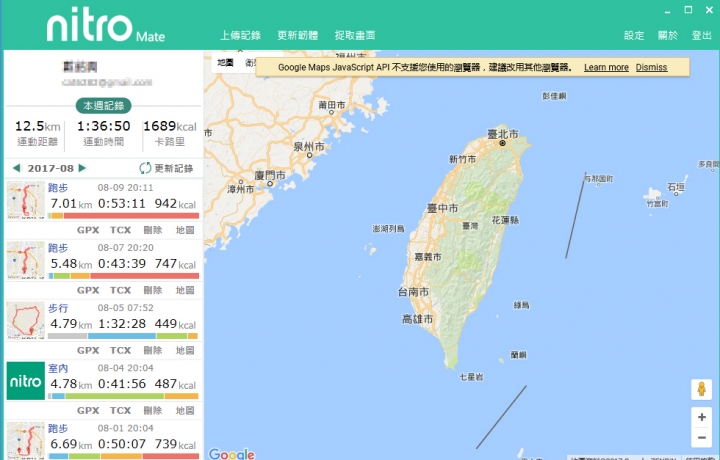This screenshot has width=720, height=460.
Task: Export GPX for the 08-07 20:20 run
Action: pyautogui.click(x=88, y=290)
